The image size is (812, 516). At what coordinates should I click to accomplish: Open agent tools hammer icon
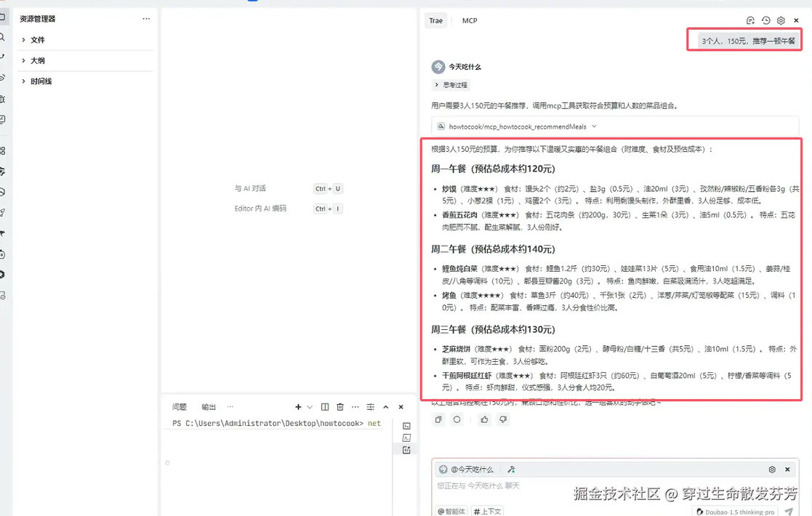pyautogui.click(x=511, y=469)
